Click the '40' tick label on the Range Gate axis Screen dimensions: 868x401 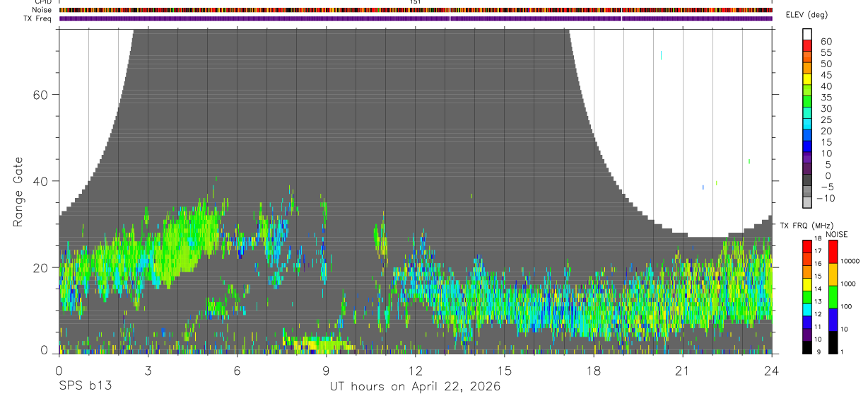click(x=40, y=181)
